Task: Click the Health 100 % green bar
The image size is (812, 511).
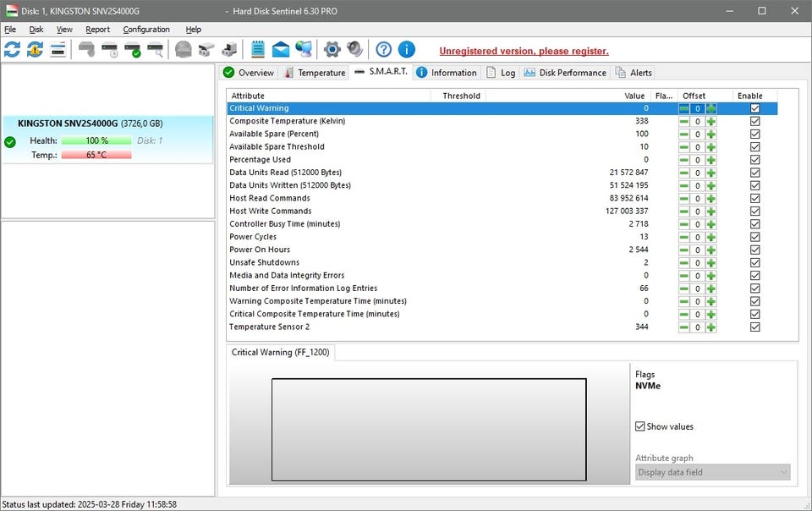Action: point(96,140)
